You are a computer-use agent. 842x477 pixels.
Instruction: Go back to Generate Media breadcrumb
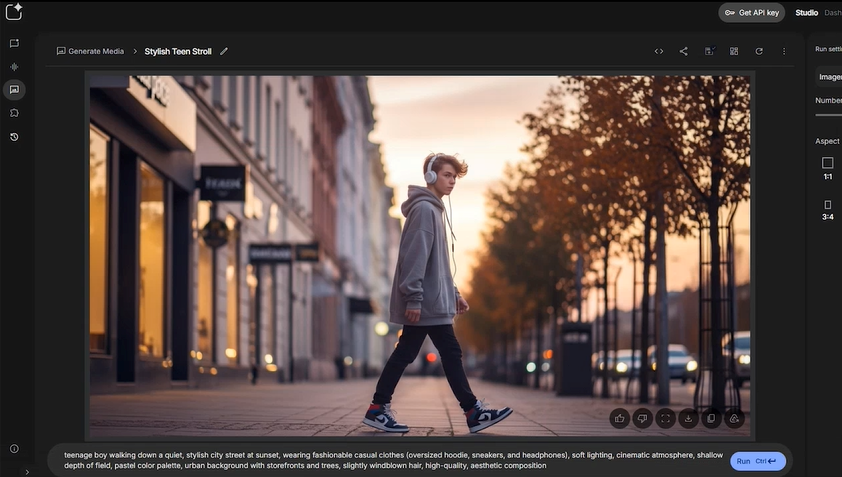pyautogui.click(x=90, y=52)
